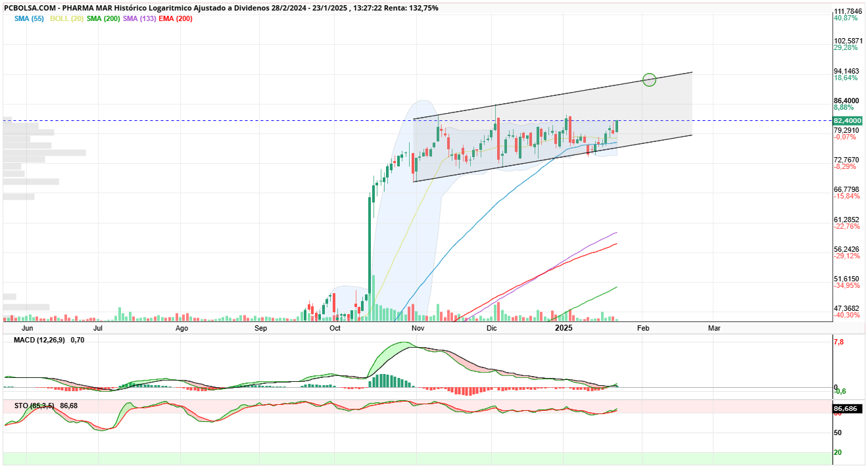Click the 29,28% percentage label

(846, 48)
